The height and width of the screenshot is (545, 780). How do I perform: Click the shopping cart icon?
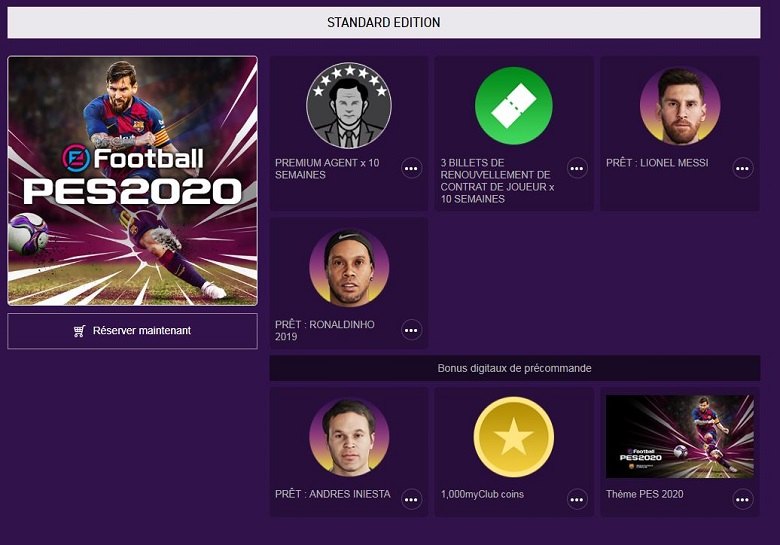(80, 331)
